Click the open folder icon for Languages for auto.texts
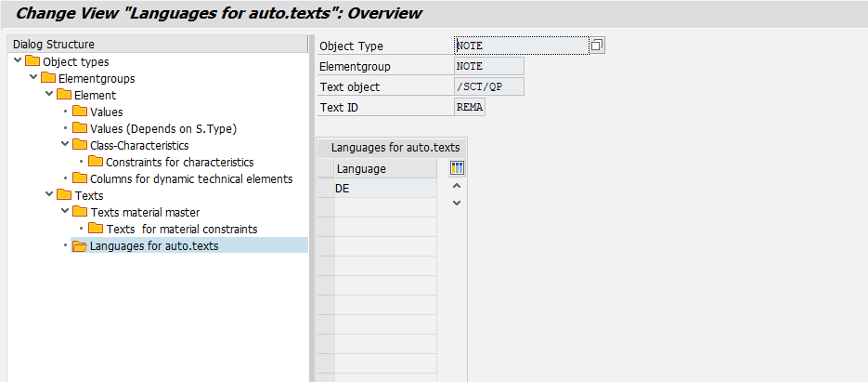Image resolution: width=868 pixels, height=382 pixels. pyautogui.click(x=79, y=246)
